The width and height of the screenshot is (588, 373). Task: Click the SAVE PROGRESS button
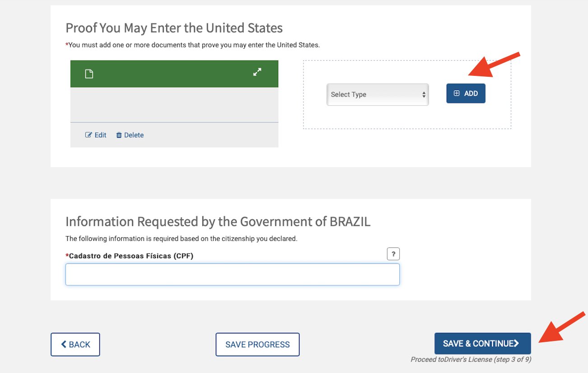click(257, 345)
